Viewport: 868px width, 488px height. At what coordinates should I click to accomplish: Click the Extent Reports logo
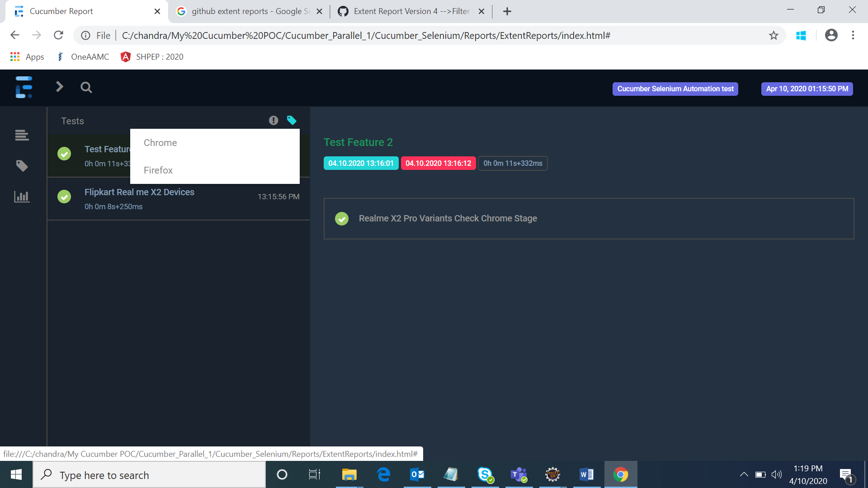click(x=24, y=87)
